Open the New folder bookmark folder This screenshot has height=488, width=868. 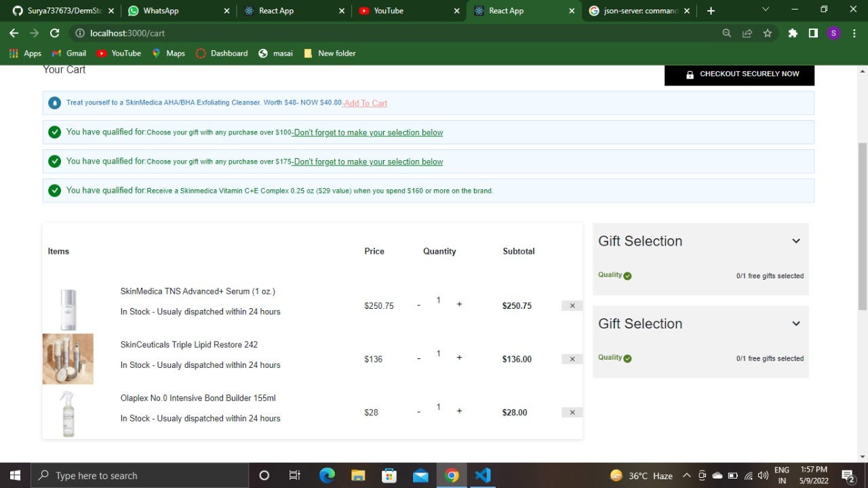(330, 53)
